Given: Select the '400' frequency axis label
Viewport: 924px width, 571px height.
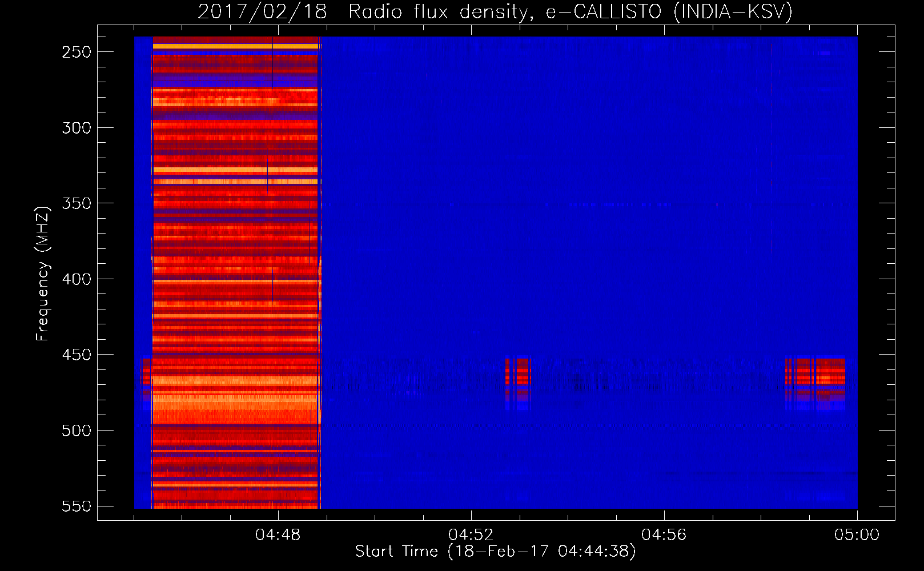Looking at the screenshot, I should (x=77, y=279).
